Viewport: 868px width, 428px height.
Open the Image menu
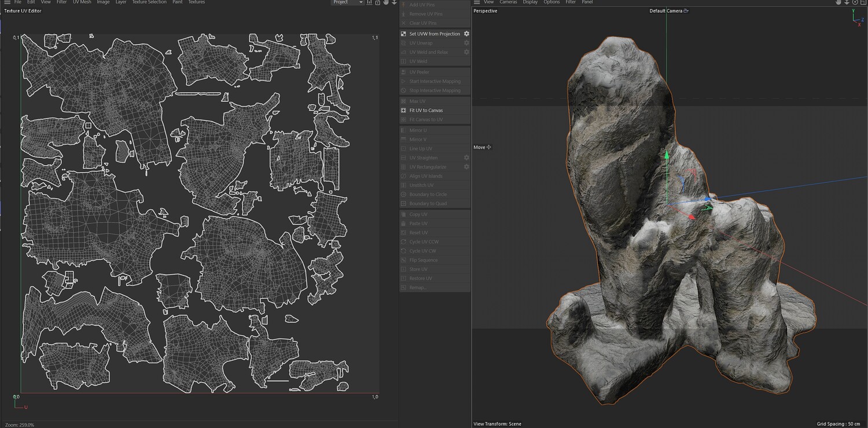(x=103, y=2)
